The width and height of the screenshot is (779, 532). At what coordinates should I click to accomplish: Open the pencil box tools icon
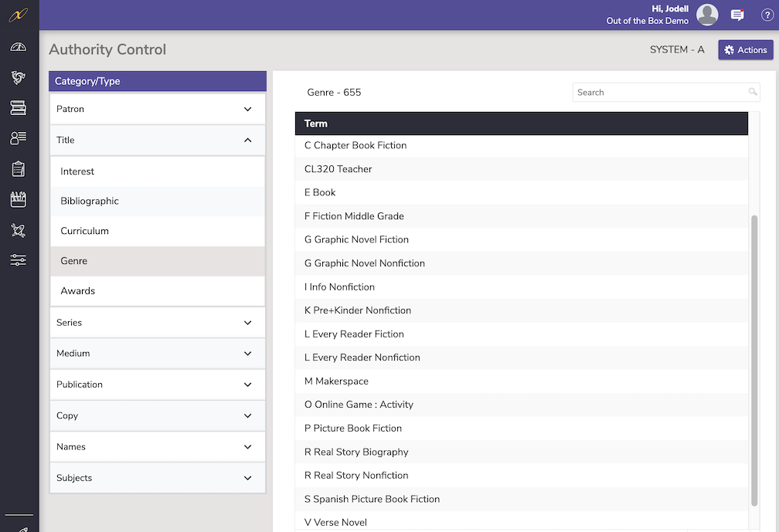tap(19, 199)
